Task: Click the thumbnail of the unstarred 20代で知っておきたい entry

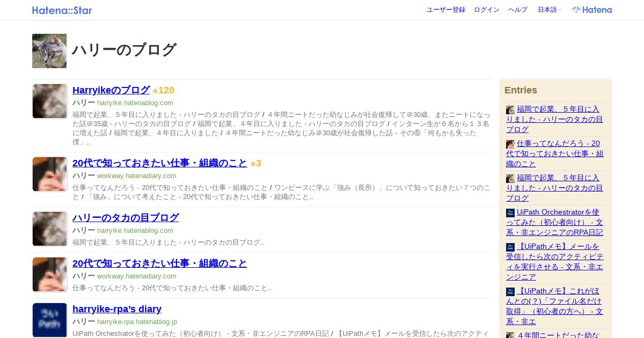Action: pos(50,275)
